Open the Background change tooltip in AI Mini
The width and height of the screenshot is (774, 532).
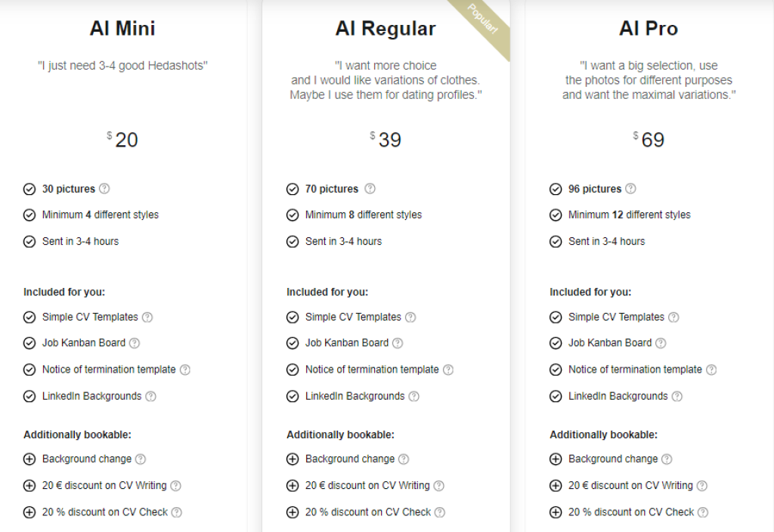[140, 459]
